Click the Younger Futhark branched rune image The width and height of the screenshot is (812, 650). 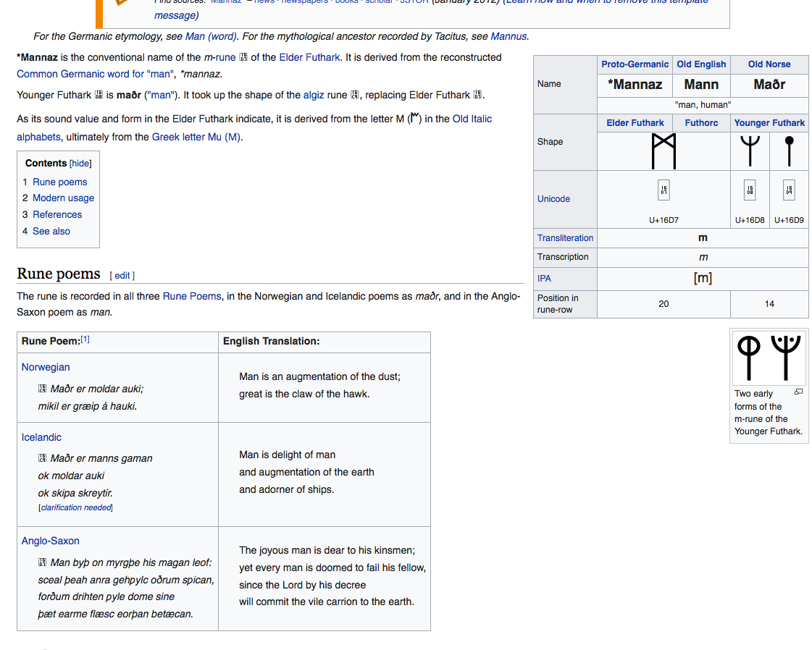point(750,151)
